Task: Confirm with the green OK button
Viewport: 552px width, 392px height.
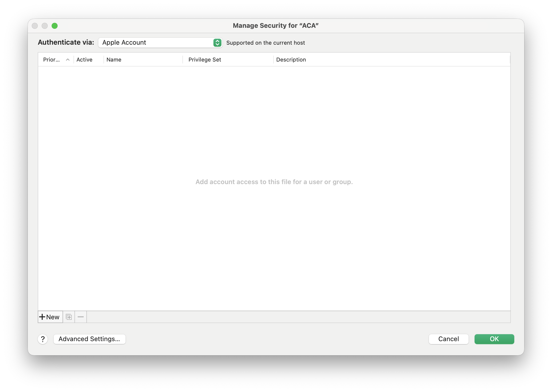Action: (x=494, y=339)
